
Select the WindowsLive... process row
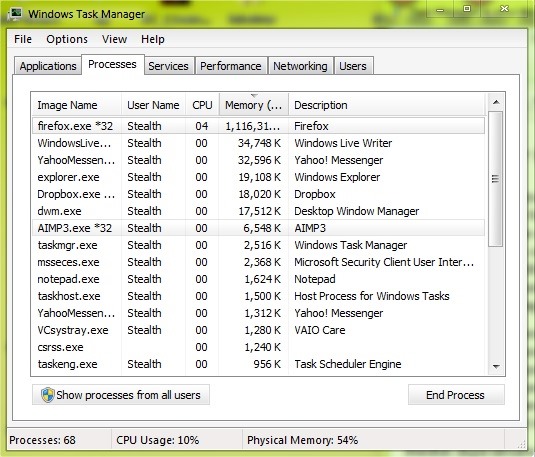pyautogui.click(x=258, y=143)
